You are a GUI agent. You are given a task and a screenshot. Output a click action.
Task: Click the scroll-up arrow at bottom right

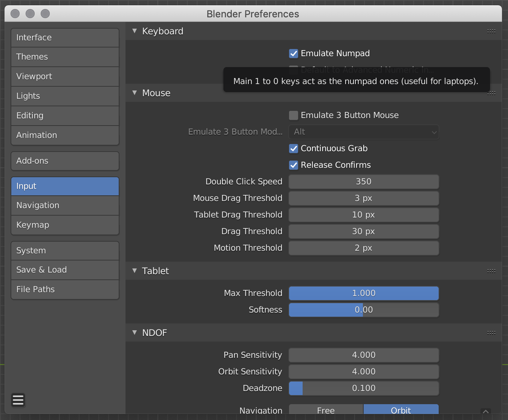point(486,411)
